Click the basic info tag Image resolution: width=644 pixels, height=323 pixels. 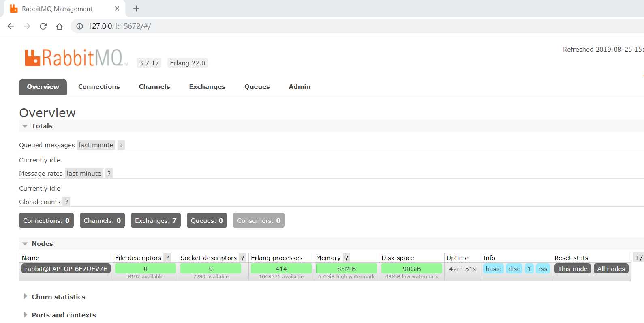[493, 269]
